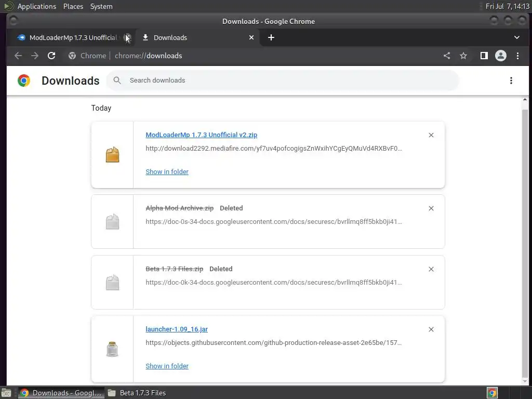Switch to Beta 1.7.3 Files taskbar window
This screenshot has width=532, height=399.
[137, 393]
